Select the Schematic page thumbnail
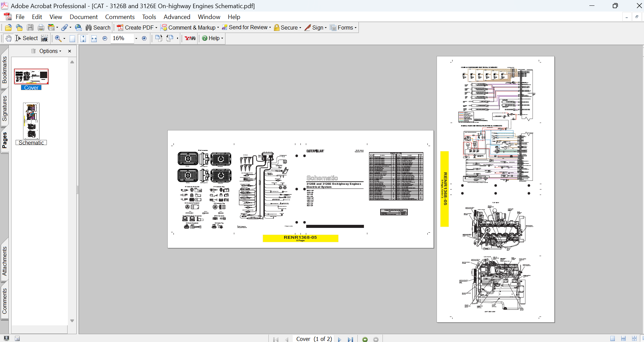The width and height of the screenshot is (644, 342). (31, 121)
